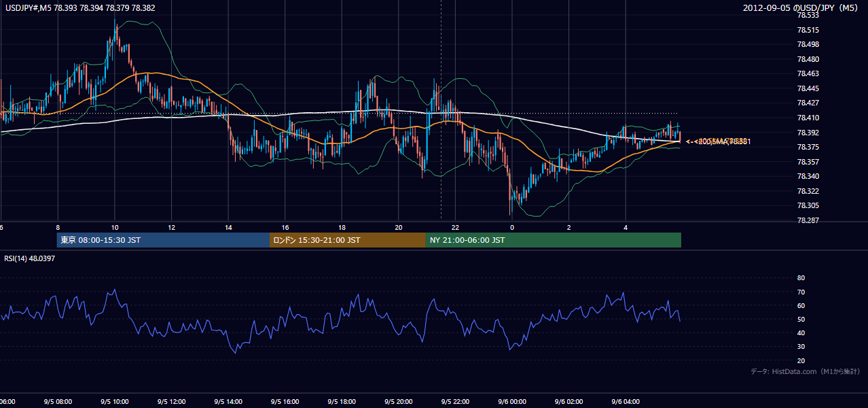Viewport: 868px width, 408px height.
Task: Click the 78.480 price axis label
Action: [x=808, y=59]
